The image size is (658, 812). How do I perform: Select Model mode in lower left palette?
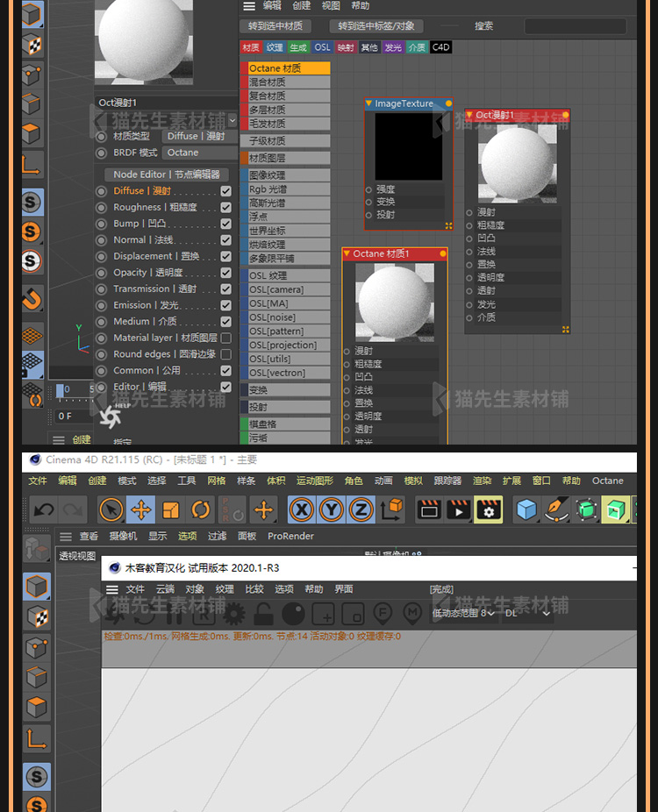(37, 587)
